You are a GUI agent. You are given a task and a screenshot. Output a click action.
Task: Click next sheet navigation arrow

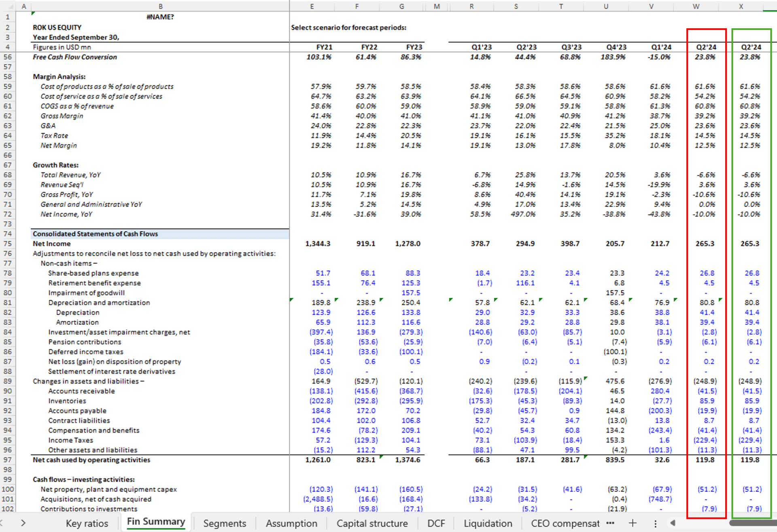(x=23, y=523)
